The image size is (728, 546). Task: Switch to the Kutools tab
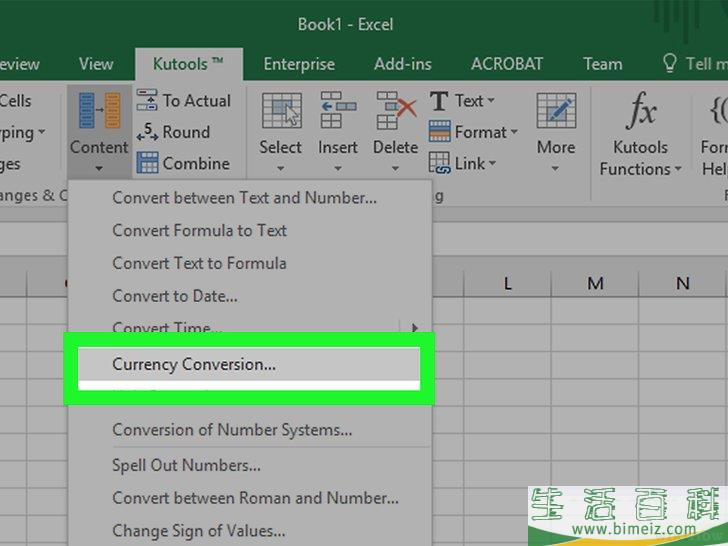pyautogui.click(x=188, y=64)
